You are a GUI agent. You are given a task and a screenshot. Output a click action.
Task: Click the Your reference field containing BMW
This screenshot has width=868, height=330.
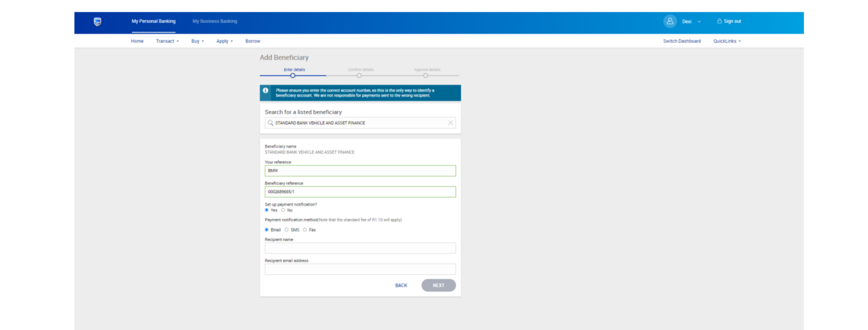[x=360, y=171]
